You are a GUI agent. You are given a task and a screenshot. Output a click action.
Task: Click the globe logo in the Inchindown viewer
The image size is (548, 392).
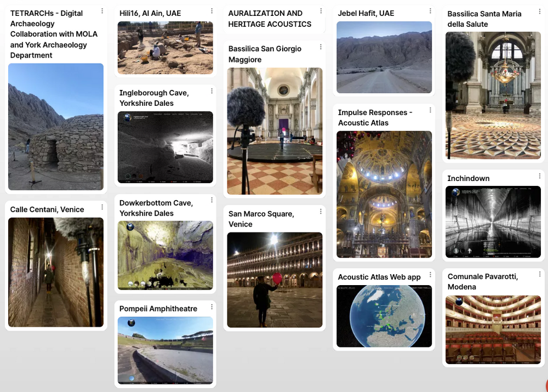(x=456, y=192)
